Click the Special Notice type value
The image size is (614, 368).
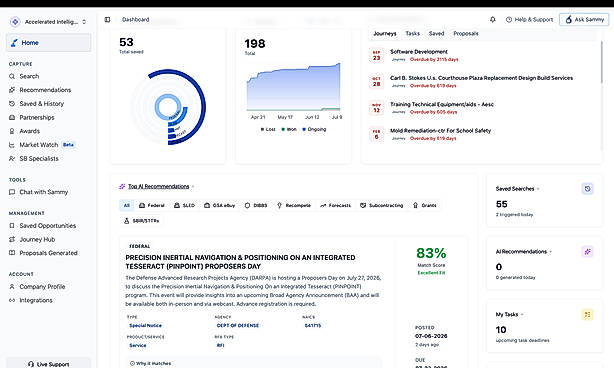145,325
